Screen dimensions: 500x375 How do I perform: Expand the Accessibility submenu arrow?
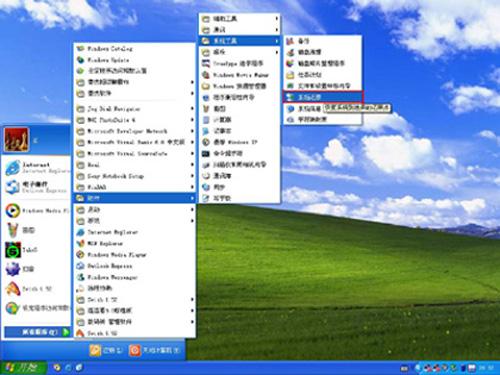click(277, 19)
